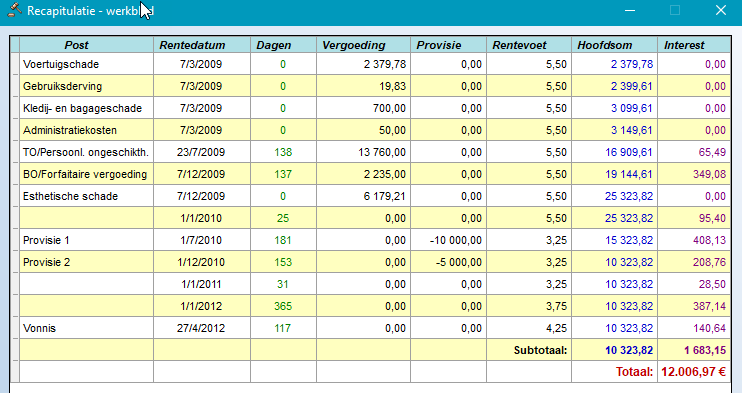The height and width of the screenshot is (393, 742).
Task: Close the Recapitulatie window
Action: coord(721,10)
